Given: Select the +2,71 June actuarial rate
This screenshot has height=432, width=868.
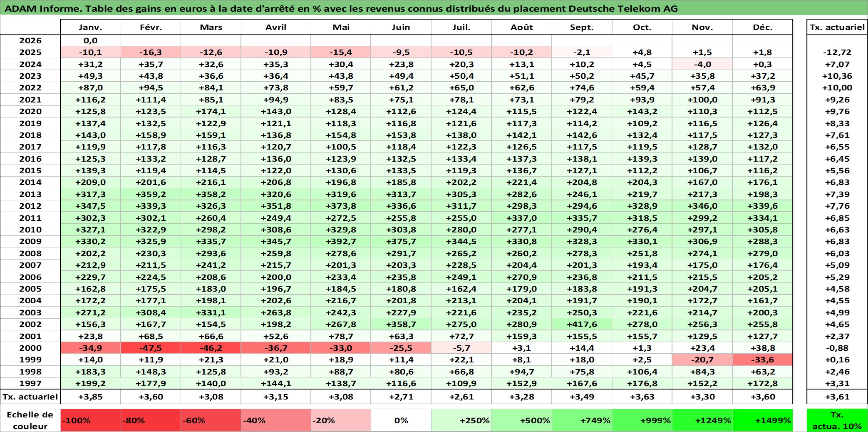Looking at the screenshot, I should (401, 397).
